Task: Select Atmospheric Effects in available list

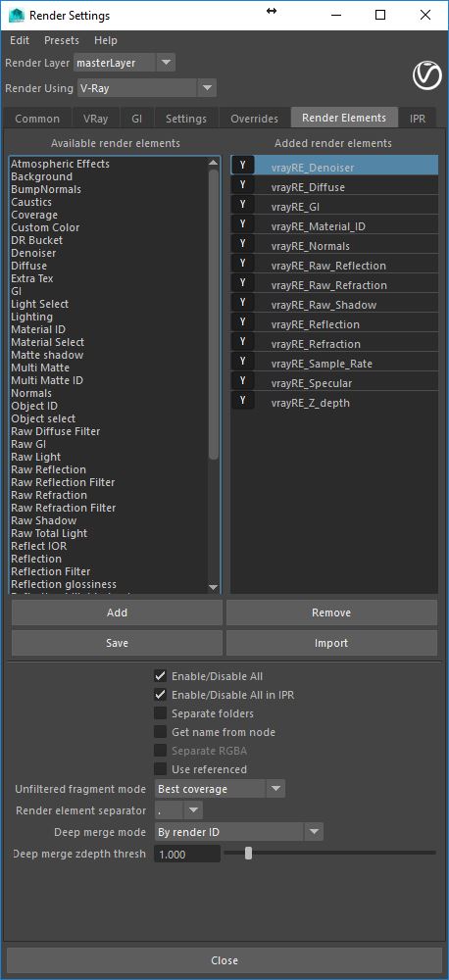Action: 60,164
